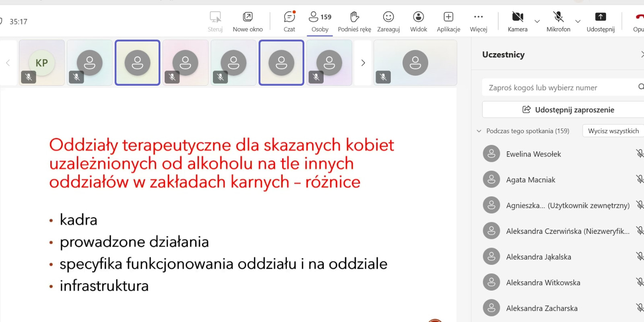Screen dimensions: 644x322
Task: Pop out meeting with Nowe okno
Action: pyautogui.click(x=248, y=21)
